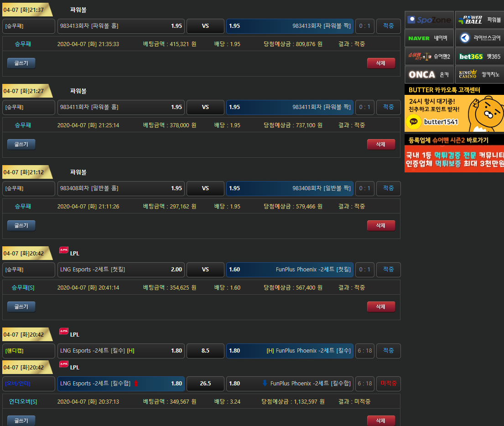Click the 983411회차 파워볼 짝 option
Image resolution: width=504 pixels, height=426 pixels.
pyautogui.click(x=290, y=107)
